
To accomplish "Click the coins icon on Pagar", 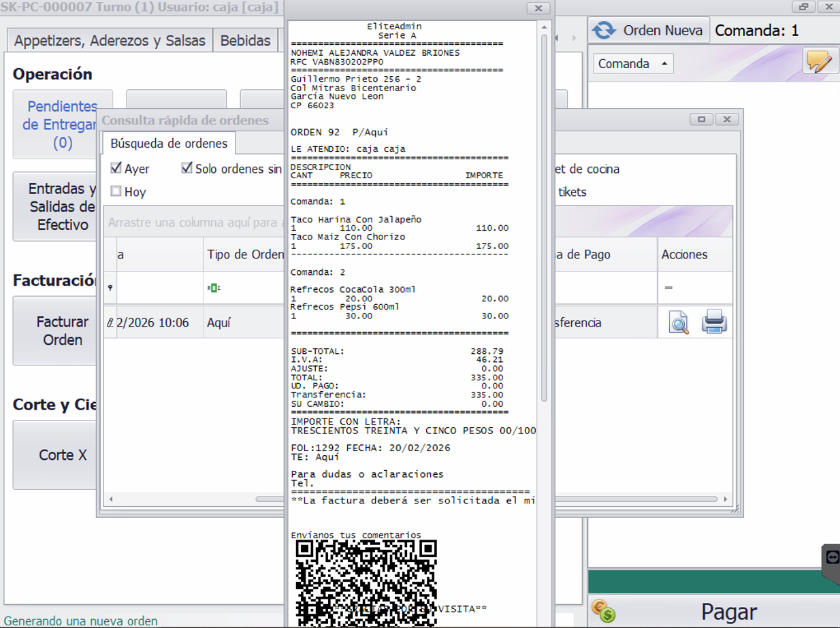I will coord(603,610).
